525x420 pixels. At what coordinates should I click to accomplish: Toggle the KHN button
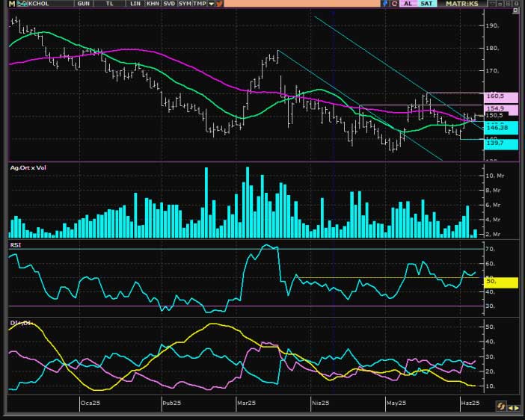pos(153,4)
